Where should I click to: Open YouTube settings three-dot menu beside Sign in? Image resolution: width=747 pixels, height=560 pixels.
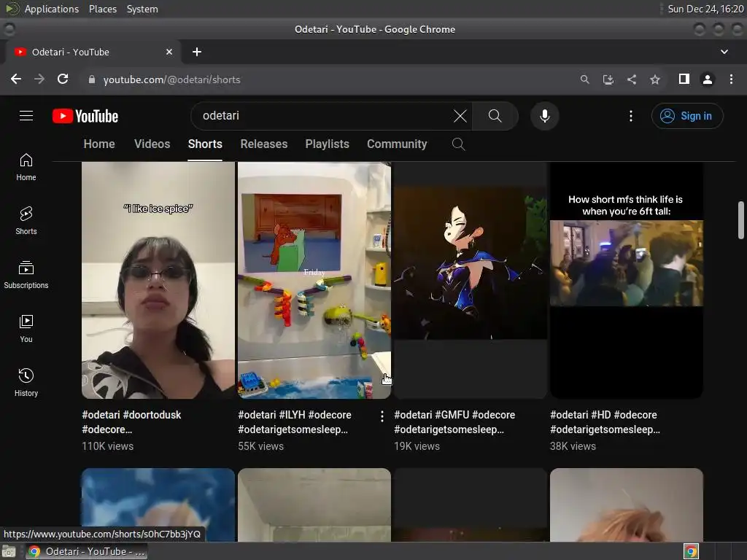tap(631, 116)
